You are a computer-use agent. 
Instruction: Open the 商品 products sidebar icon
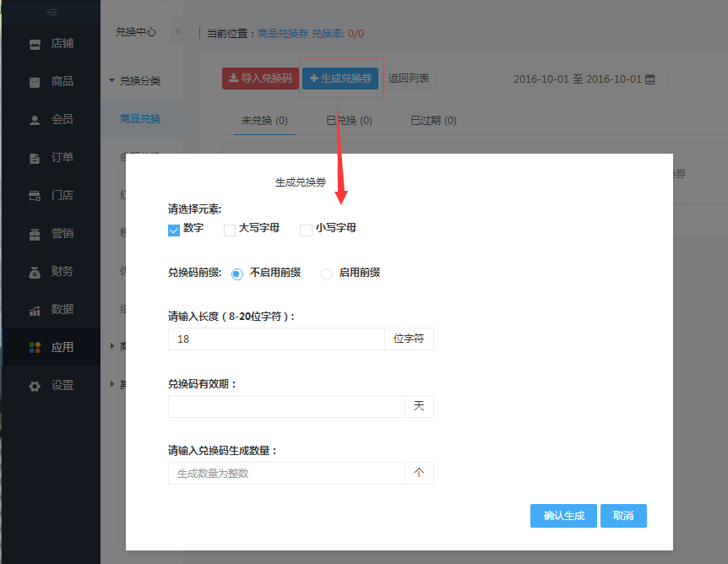tap(35, 82)
